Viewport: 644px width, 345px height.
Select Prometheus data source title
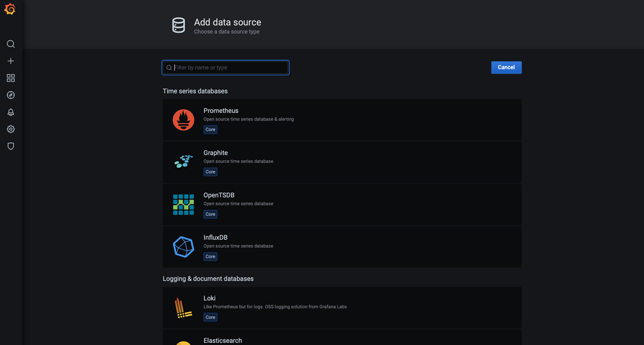221,111
